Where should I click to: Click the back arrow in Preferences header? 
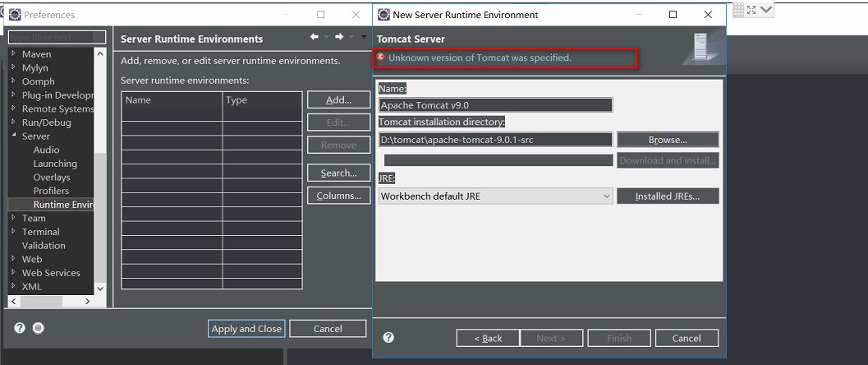[315, 37]
